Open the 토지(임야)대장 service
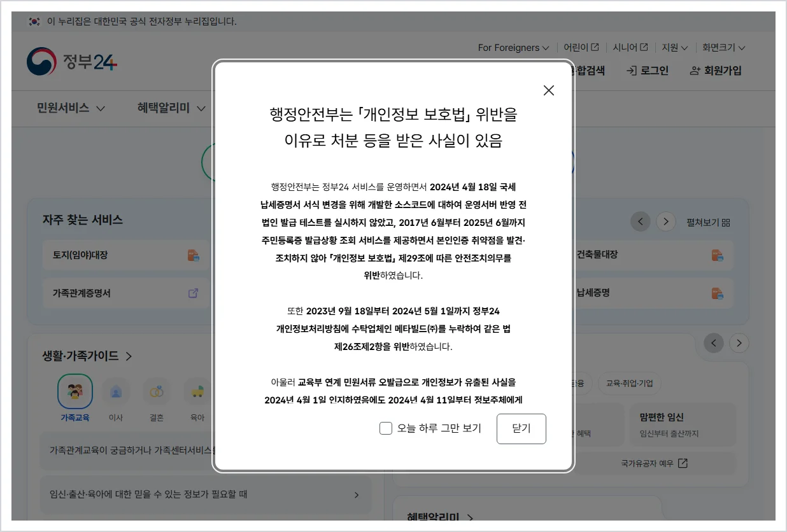787x532 pixels. (126, 255)
